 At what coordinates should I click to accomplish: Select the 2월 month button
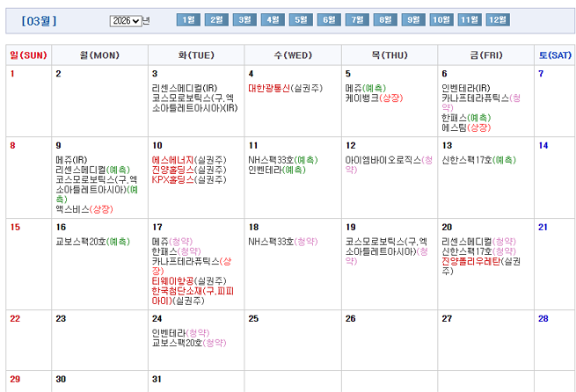[216, 20]
